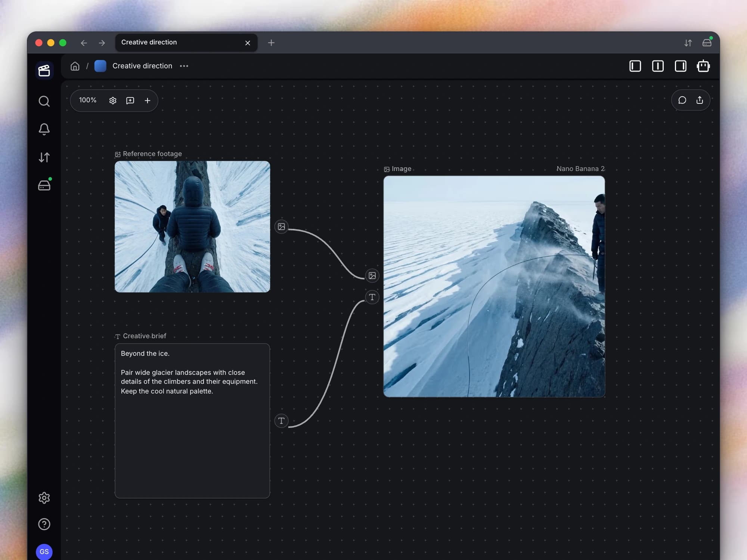The width and height of the screenshot is (747, 560).
Task: Toggle the center panel layout
Action: (x=658, y=66)
